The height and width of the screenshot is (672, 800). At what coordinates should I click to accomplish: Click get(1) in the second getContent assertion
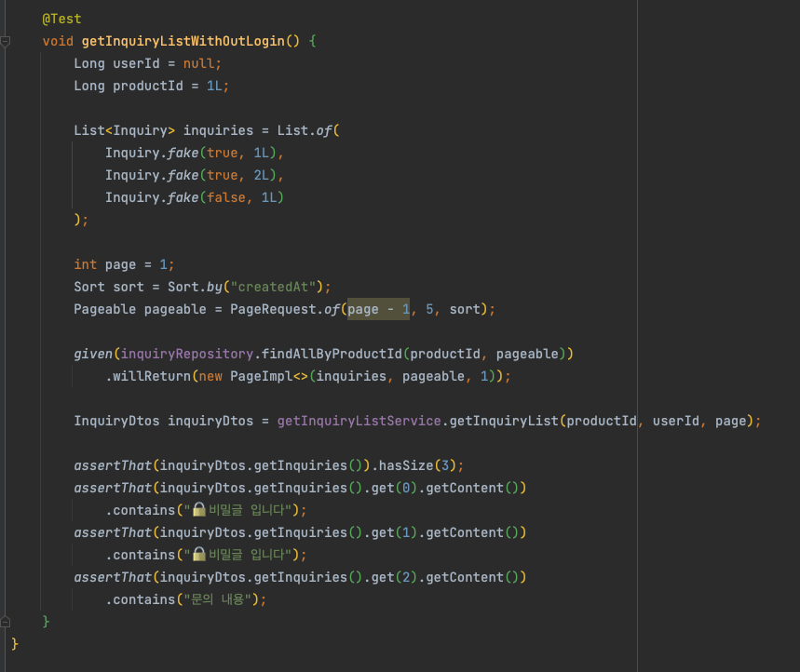coord(394,532)
